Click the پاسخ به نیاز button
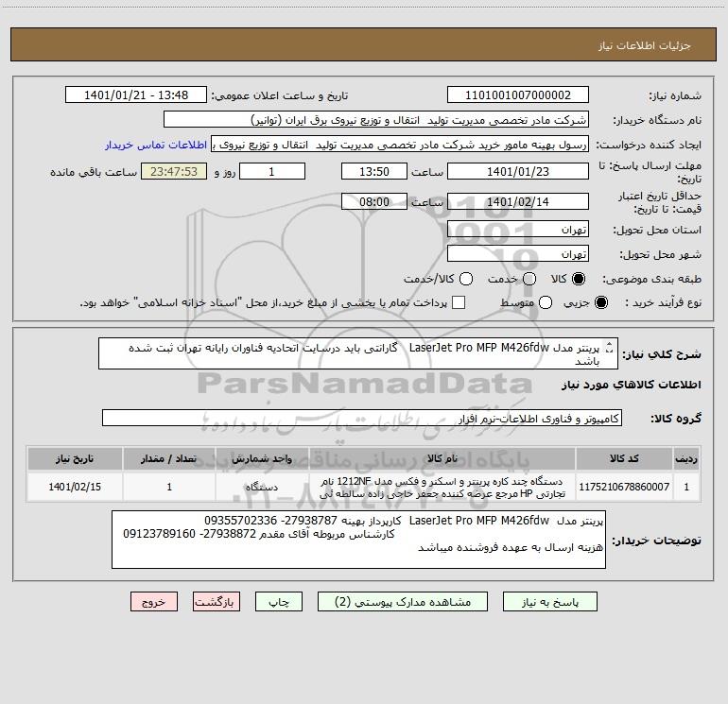This screenshot has height=704, width=728. (550, 602)
